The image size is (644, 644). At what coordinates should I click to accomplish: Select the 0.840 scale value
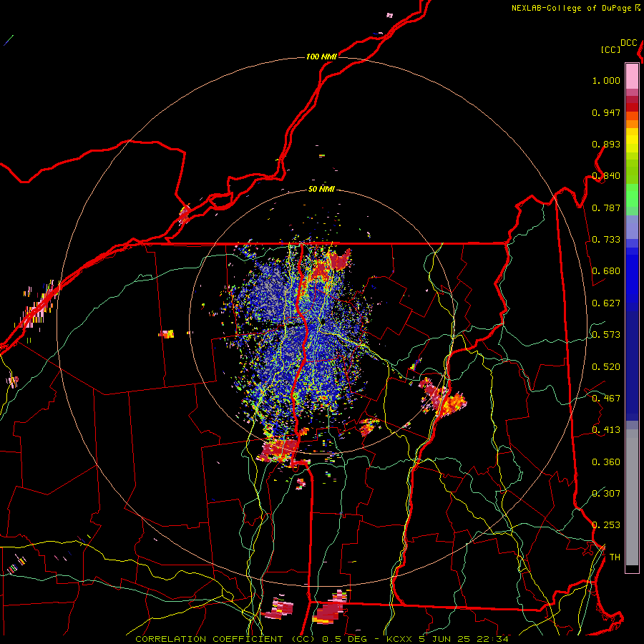tap(606, 176)
